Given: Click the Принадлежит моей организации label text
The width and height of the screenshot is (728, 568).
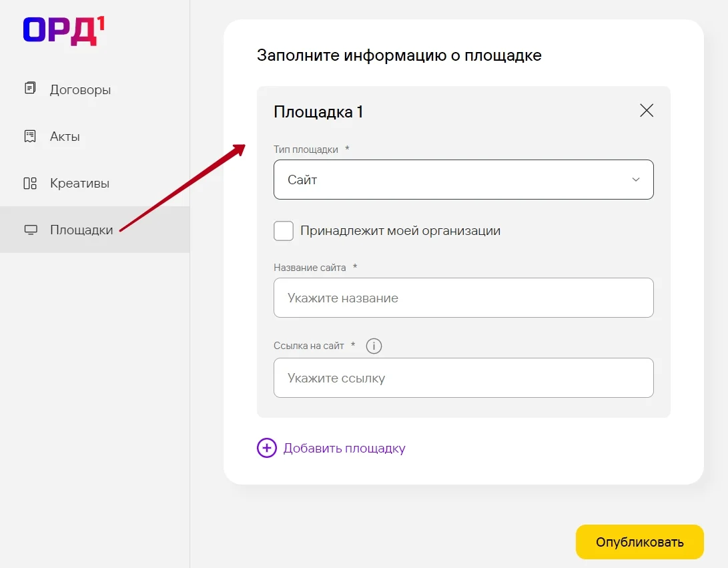Looking at the screenshot, I should (400, 231).
